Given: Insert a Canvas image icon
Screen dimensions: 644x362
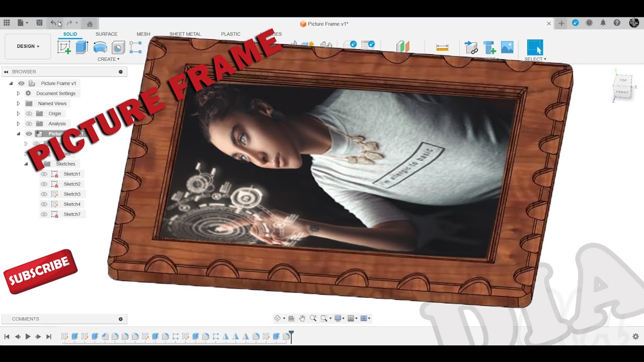Looking at the screenshot, I should click(507, 47).
